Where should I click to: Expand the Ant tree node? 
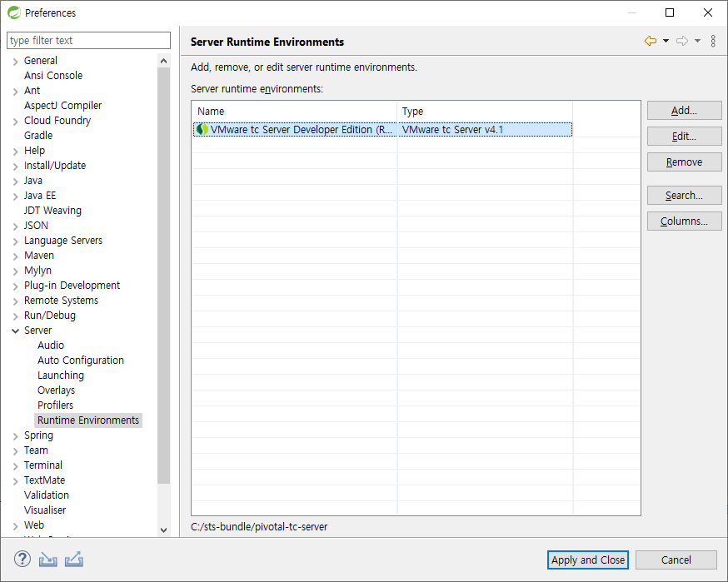click(x=15, y=92)
